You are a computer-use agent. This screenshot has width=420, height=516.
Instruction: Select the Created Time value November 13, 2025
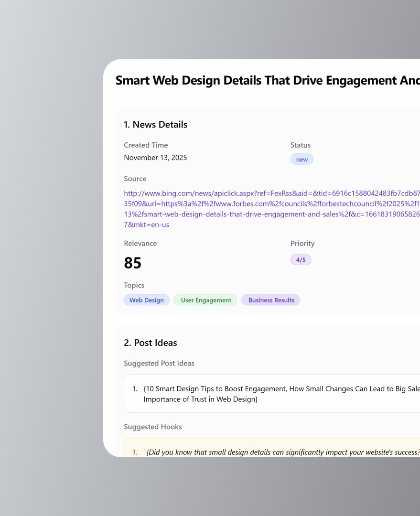[x=155, y=157]
